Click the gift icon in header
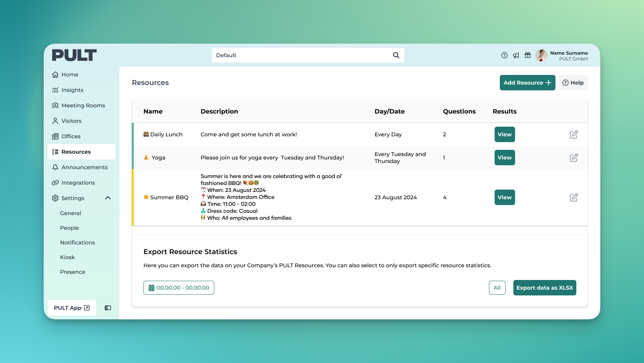Viewport: 644px width, 363px height. tap(528, 55)
